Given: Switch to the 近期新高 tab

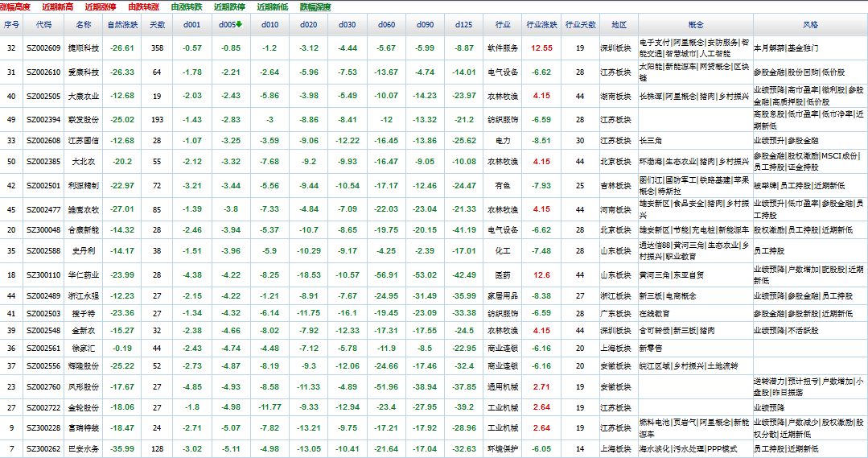Looking at the screenshot, I should (58, 7).
